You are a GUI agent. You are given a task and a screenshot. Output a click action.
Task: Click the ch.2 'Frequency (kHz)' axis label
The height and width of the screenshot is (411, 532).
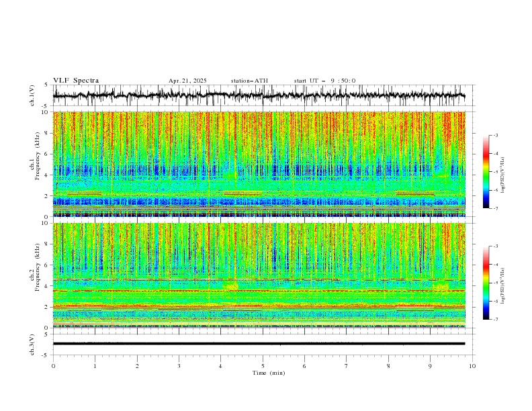[x=38, y=267]
